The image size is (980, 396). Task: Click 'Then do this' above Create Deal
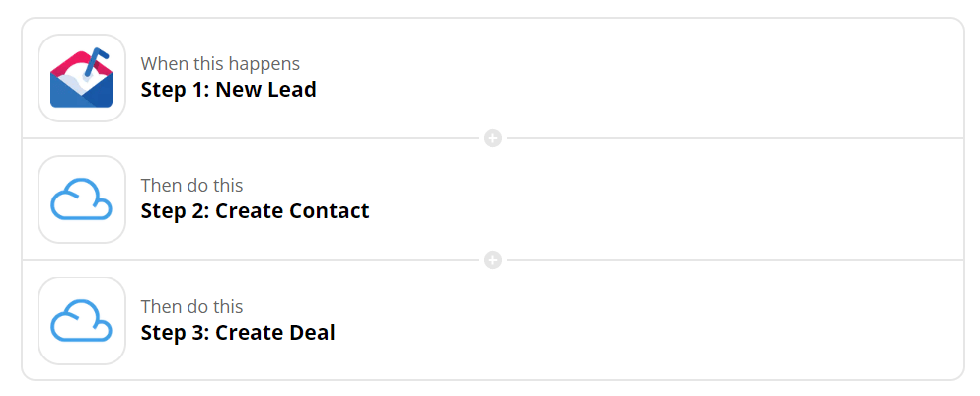pos(191,307)
